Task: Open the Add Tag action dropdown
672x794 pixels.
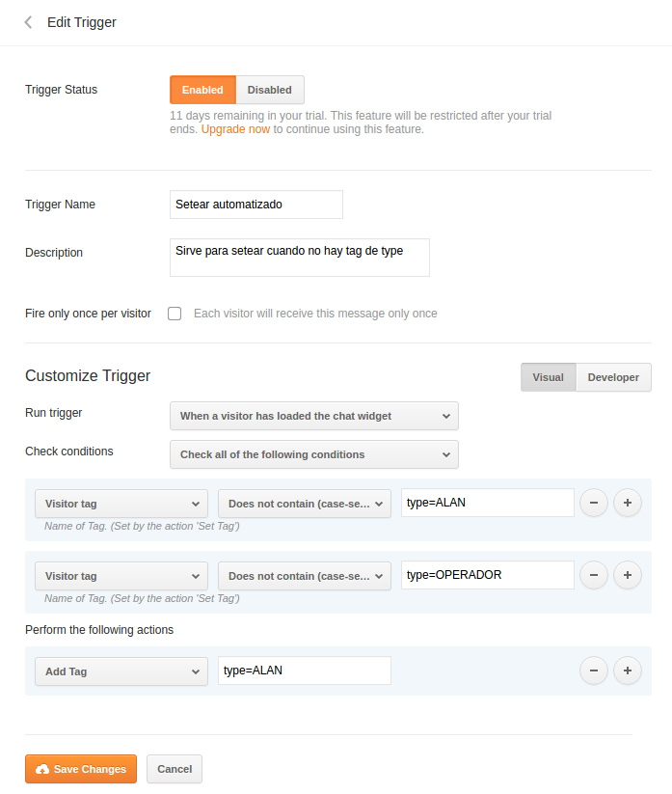Action: click(x=121, y=671)
